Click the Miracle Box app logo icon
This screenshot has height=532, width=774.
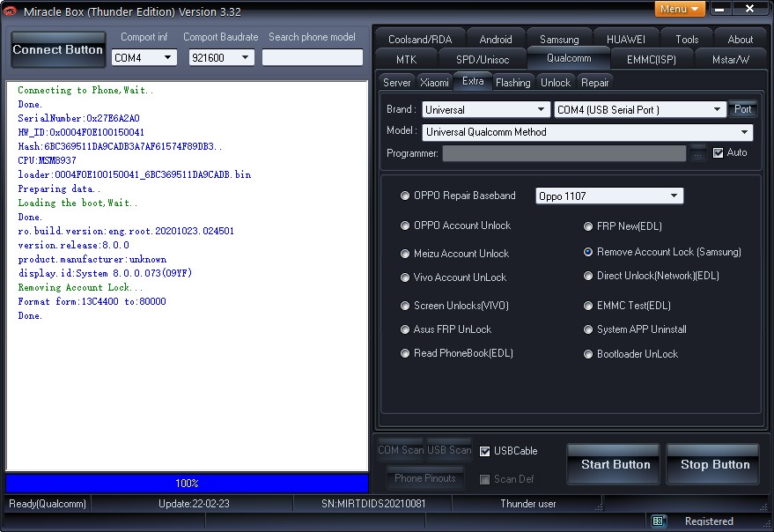[10, 11]
